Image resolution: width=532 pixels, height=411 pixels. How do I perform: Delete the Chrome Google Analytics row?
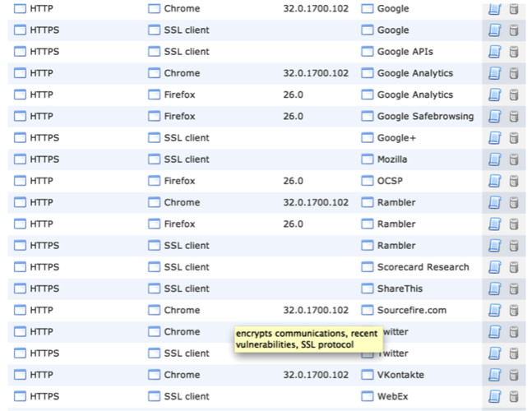click(514, 73)
